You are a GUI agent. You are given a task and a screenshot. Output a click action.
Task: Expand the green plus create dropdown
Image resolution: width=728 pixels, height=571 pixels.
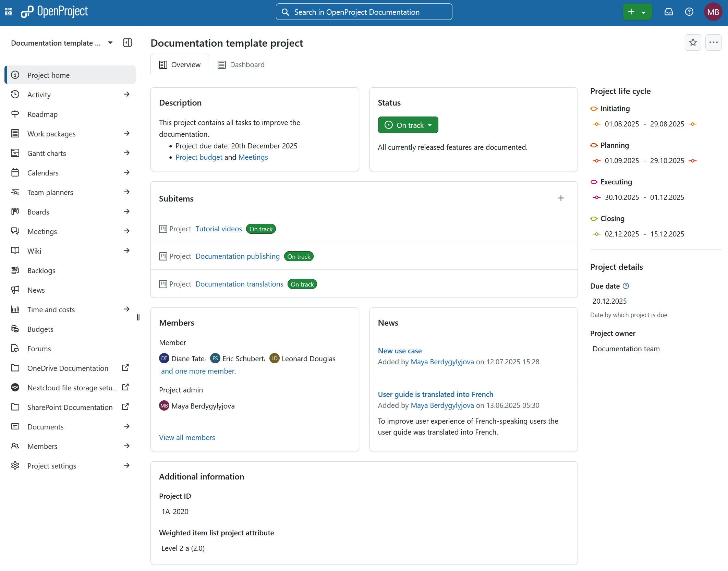643,12
